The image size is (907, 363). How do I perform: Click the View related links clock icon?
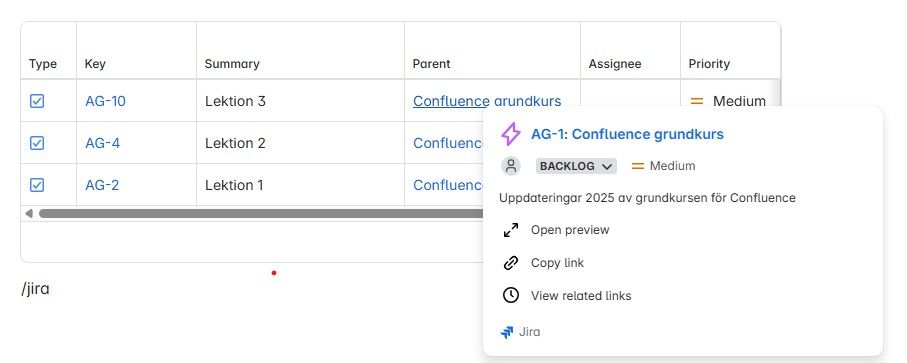(511, 295)
